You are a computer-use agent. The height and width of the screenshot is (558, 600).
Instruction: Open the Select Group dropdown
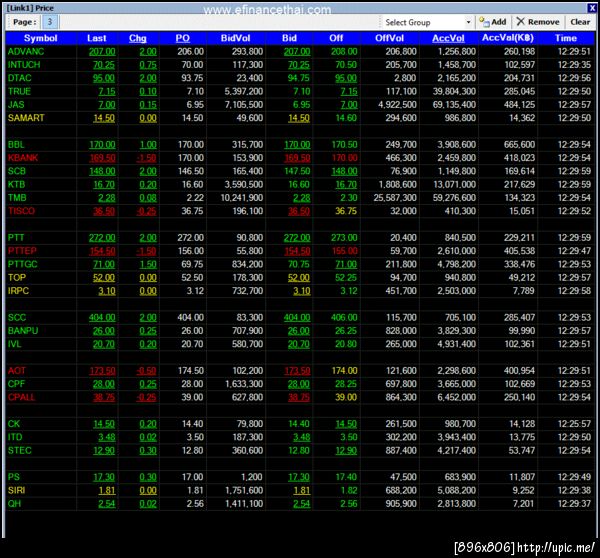coord(427,23)
